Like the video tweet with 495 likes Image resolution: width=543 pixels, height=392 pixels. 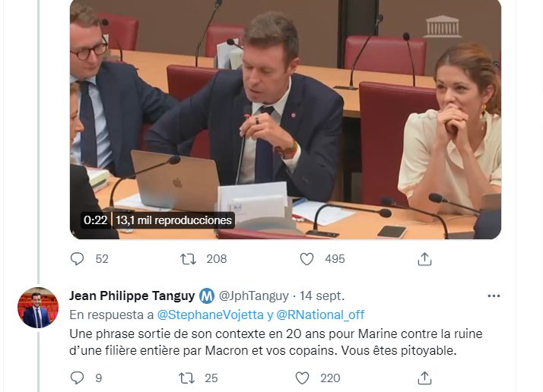click(x=306, y=259)
